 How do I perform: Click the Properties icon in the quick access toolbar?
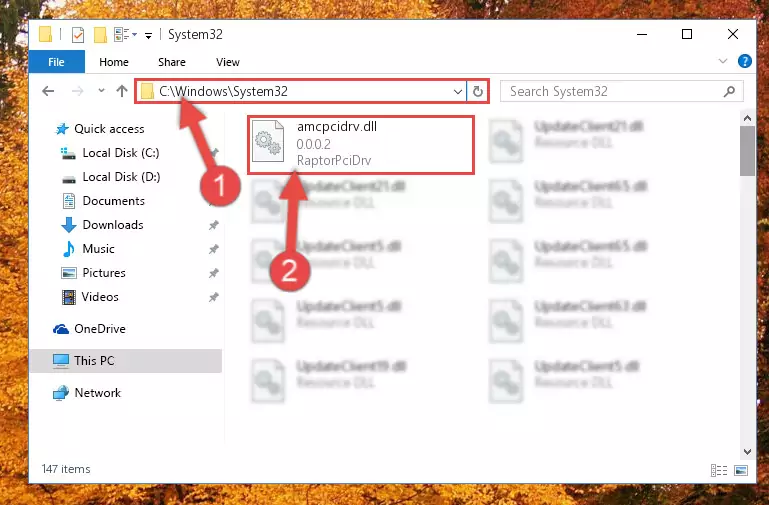(77, 35)
